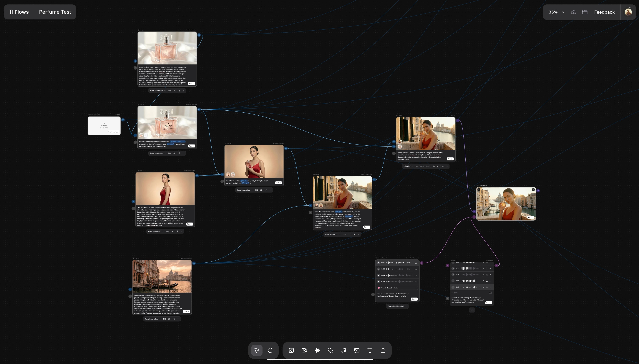Expand the Eleven Multilingual v2 model dropdown
639x364 pixels.
coord(397,306)
